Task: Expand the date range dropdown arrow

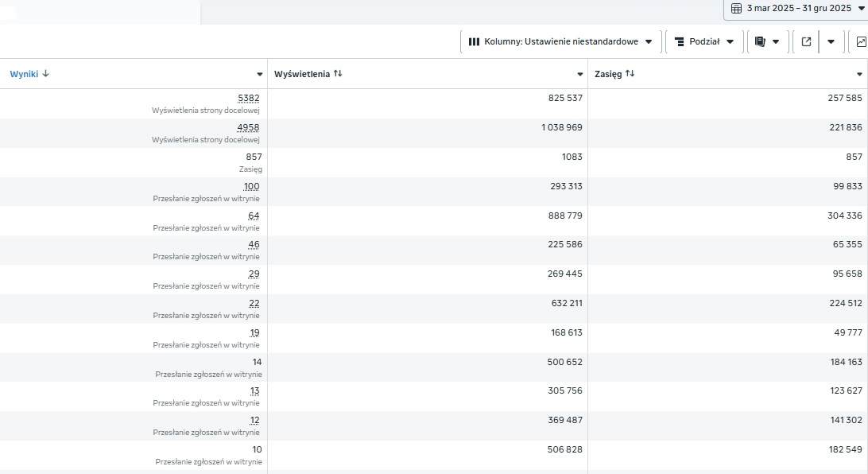Action: (861, 9)
